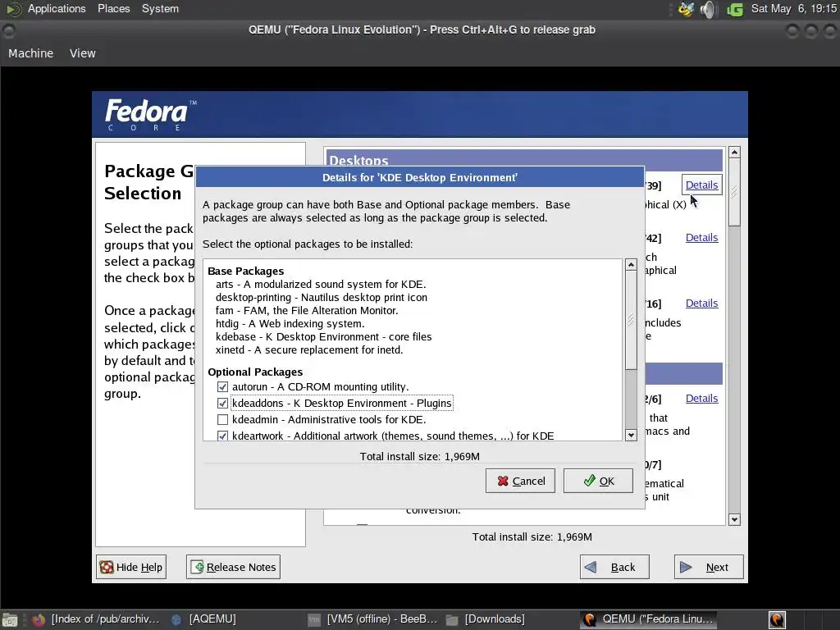Select the 'desktop-printing - Nautilus desktop print icon' entry
840x630 pixels.
coord(322,297)
